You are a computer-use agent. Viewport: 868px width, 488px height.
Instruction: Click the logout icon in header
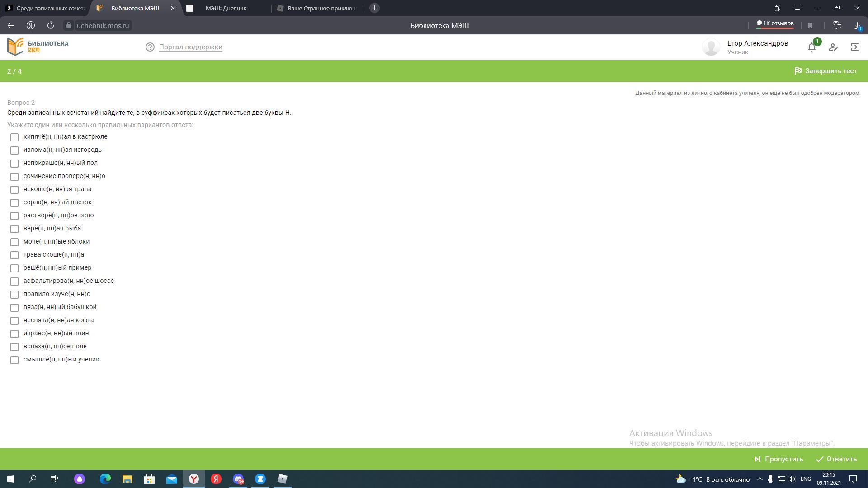pos(855,47)
